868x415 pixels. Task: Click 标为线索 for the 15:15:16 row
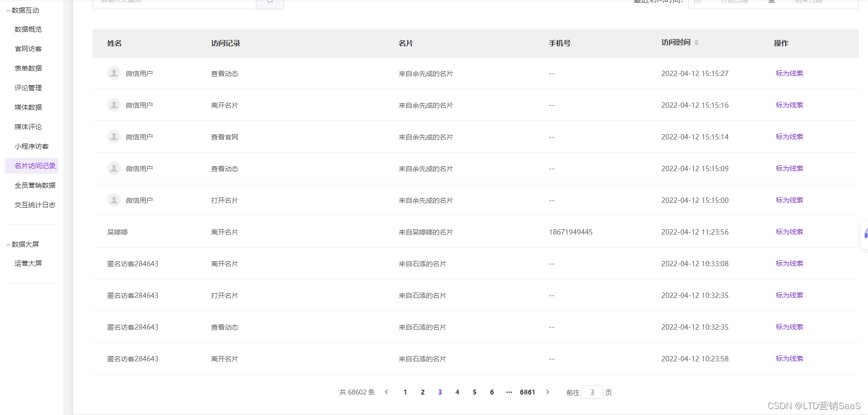tap(790, 105)
